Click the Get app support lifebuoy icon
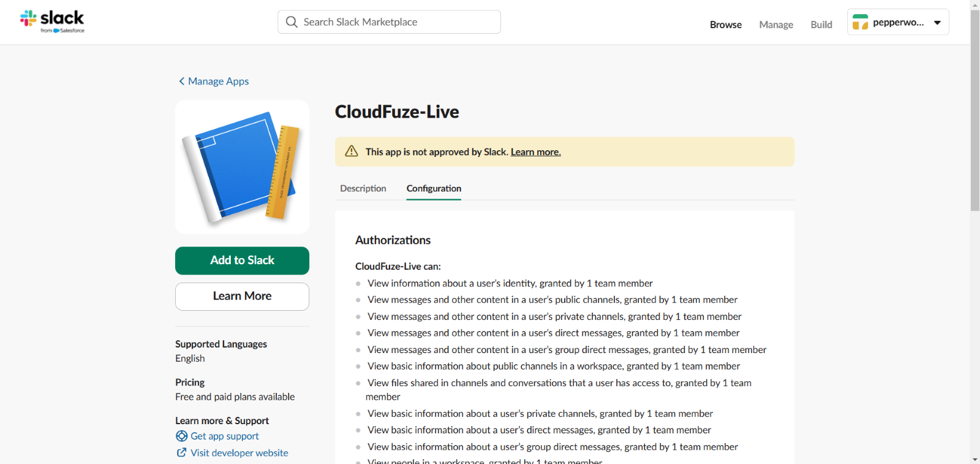 [181, 436]
